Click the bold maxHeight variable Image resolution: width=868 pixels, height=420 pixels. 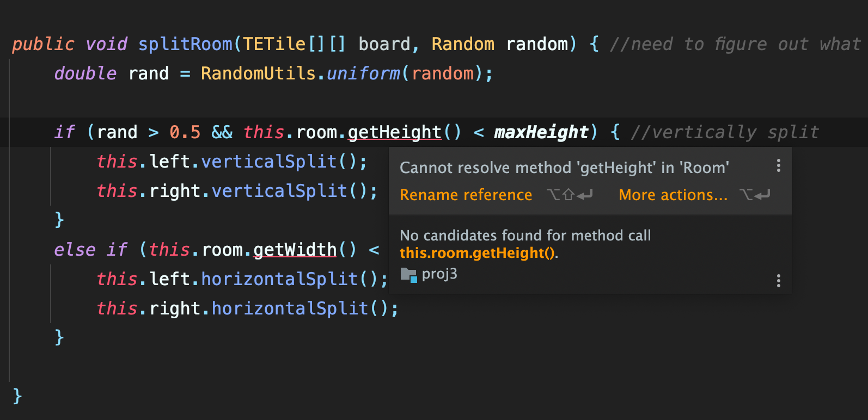(541, 132)
